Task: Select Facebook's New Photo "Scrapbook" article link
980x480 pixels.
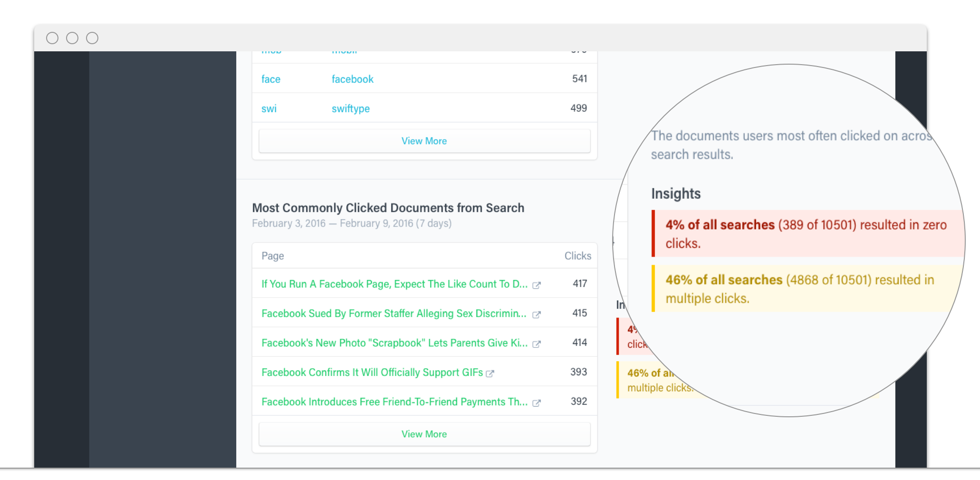Action: coord(394,343)
